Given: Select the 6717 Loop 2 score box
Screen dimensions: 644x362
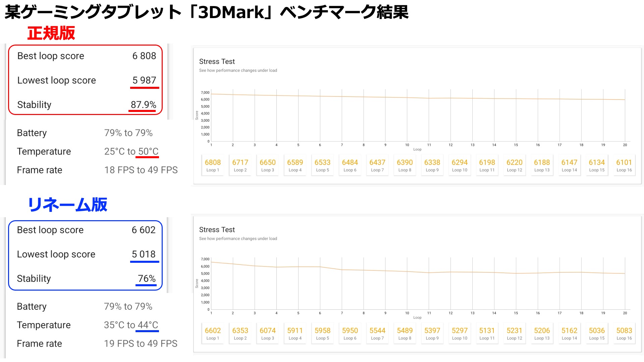Looking at the screenshot, I should (240, 165).
